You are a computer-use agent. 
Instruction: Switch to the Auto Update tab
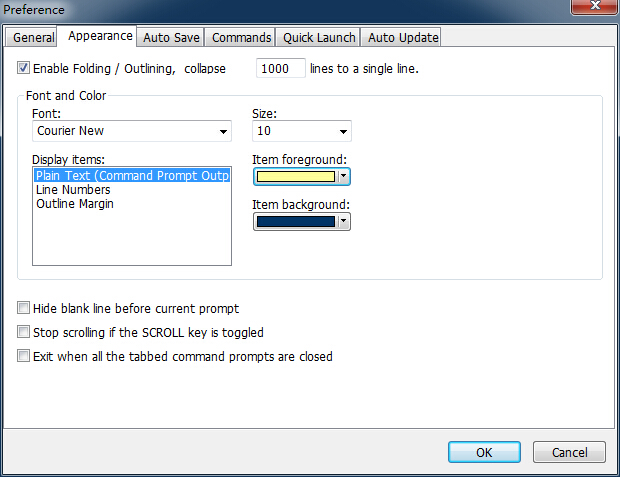pos(402,38)
